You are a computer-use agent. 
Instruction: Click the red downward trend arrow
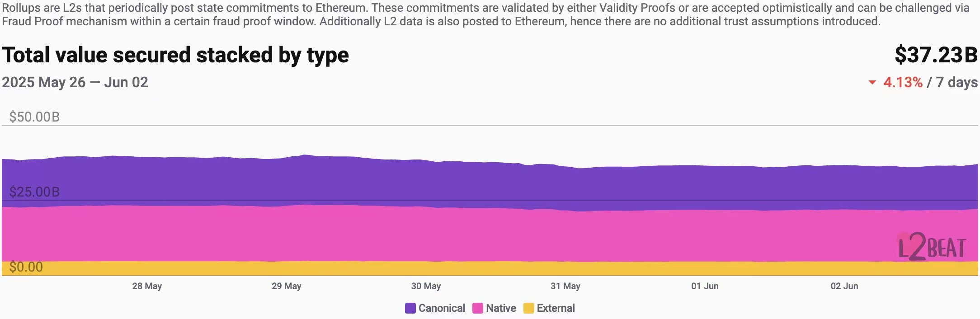(x=872, y=82)
